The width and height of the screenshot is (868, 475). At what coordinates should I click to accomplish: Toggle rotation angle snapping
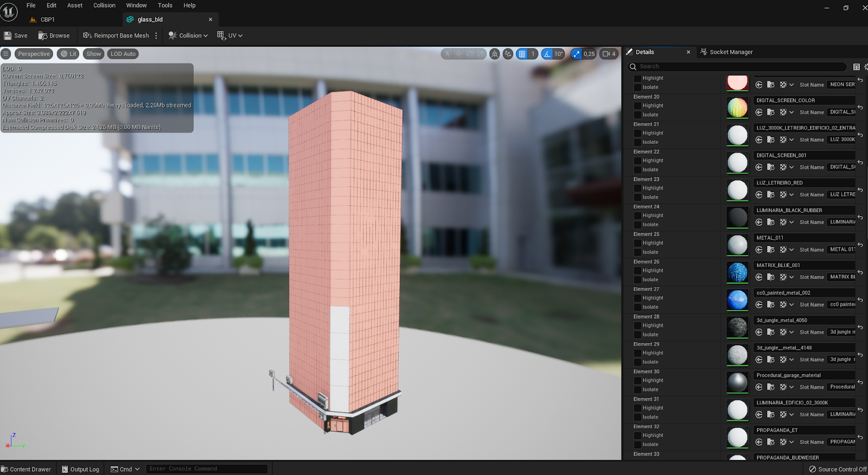tap(547, 54)
